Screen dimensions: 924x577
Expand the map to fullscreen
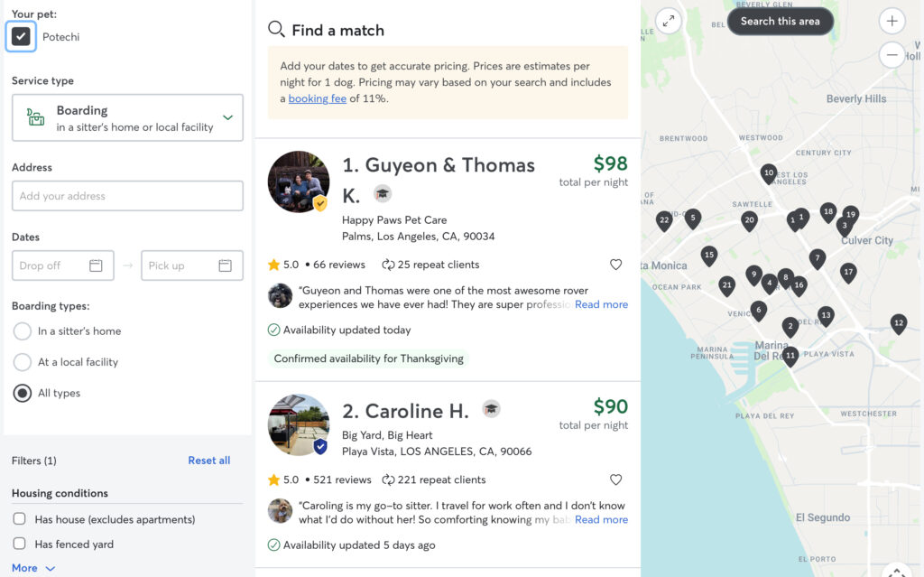[x=668, y=21]
